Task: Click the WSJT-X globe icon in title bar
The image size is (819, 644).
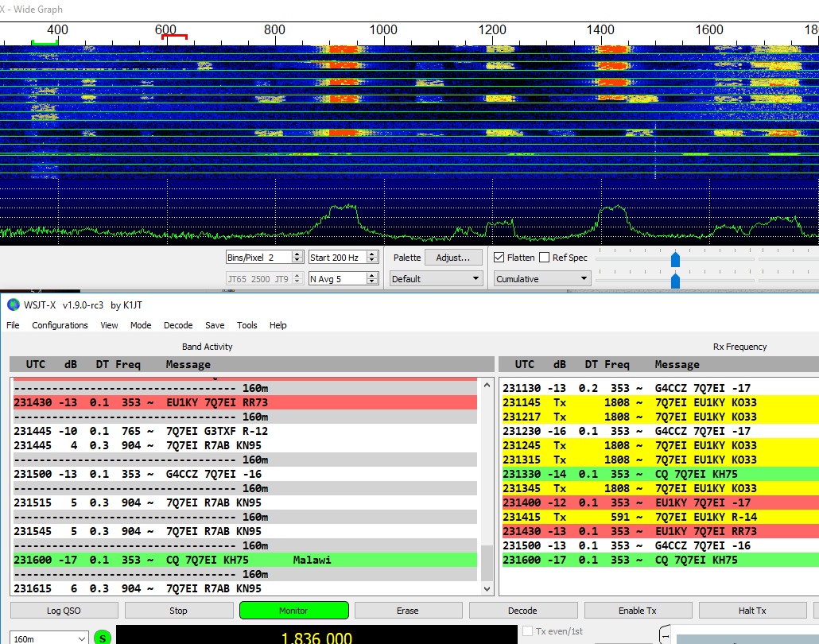Action: coord(12,305)
